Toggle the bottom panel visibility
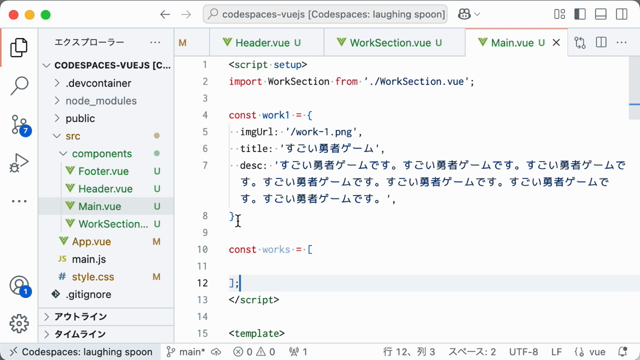The height and width of the screenshot is (360, 640). (x=601, y=14)
